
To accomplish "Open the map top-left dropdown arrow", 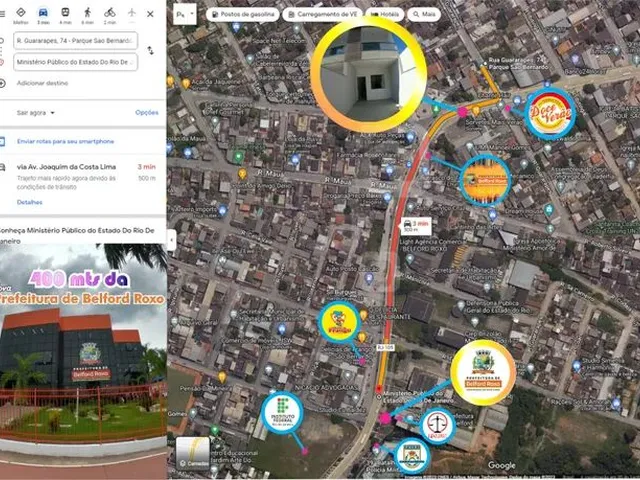I will (192, 14).
